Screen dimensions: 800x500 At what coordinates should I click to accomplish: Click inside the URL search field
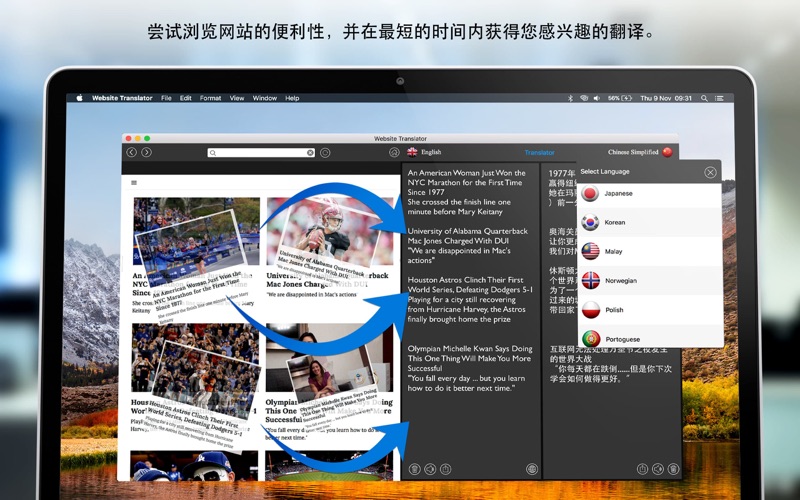[x=260, y=153]
